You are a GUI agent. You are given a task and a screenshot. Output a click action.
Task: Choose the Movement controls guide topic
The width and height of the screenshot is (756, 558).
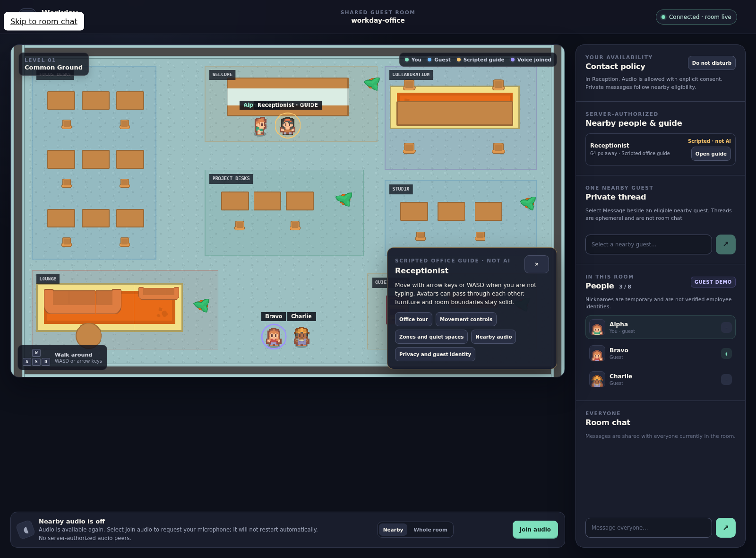(466, 319)
